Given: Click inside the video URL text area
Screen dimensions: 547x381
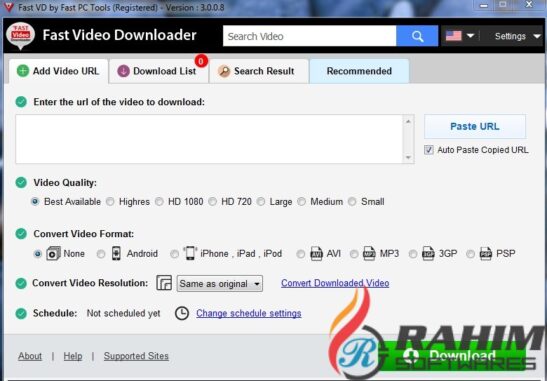Looking at the screenshot, I should coord(210,139).
